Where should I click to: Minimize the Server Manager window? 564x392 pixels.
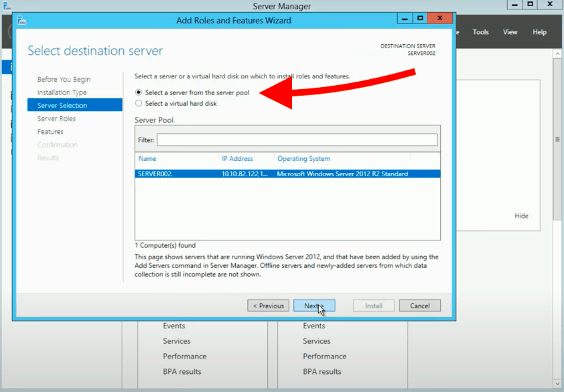tap(514, 5)
